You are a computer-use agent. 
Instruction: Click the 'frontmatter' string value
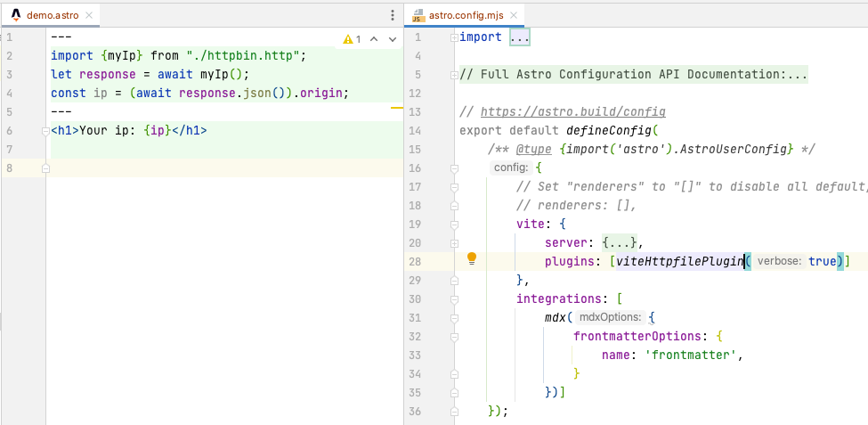(691, 355)
